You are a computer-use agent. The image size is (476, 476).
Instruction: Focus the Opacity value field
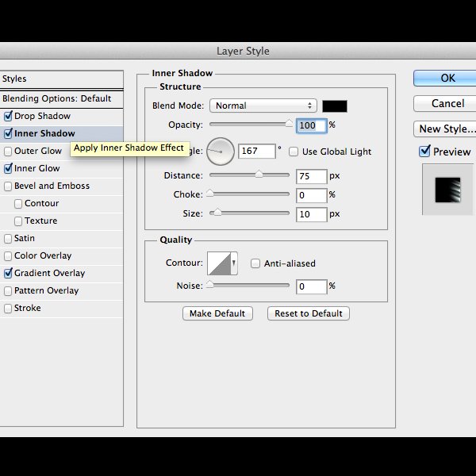click(x=312, y=125)
